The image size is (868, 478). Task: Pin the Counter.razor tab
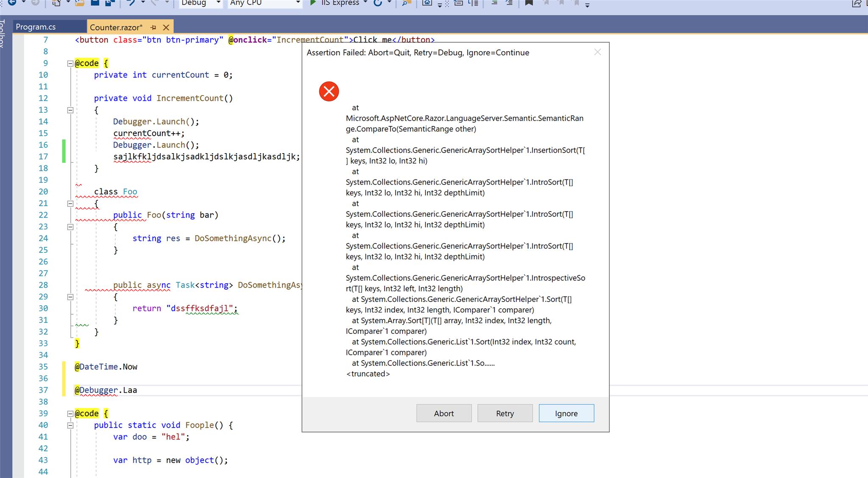coord(153,27)
